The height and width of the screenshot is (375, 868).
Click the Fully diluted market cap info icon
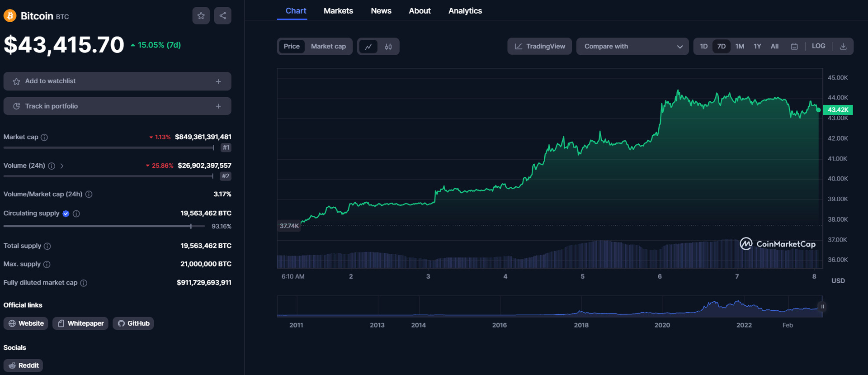(84, 283)
